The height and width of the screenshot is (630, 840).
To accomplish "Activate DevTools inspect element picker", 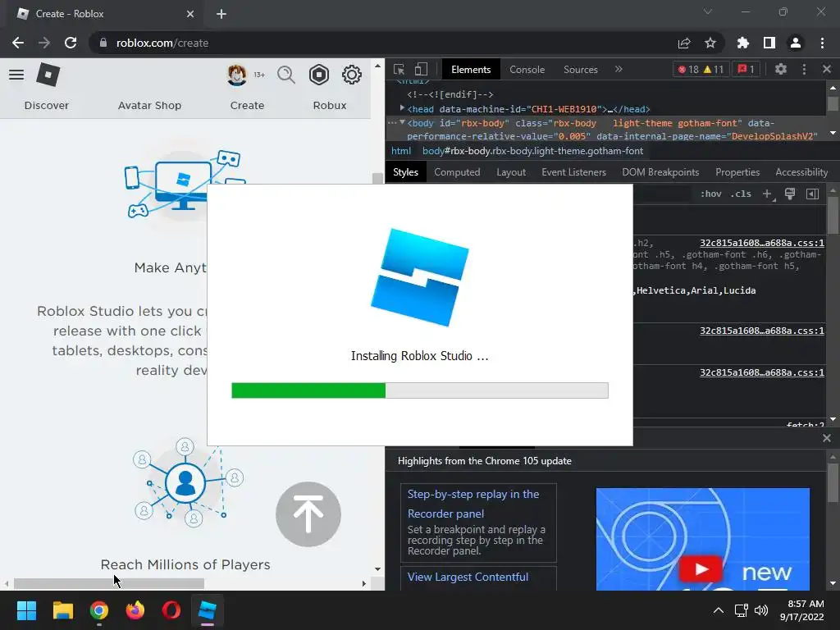I will [399, 69].
